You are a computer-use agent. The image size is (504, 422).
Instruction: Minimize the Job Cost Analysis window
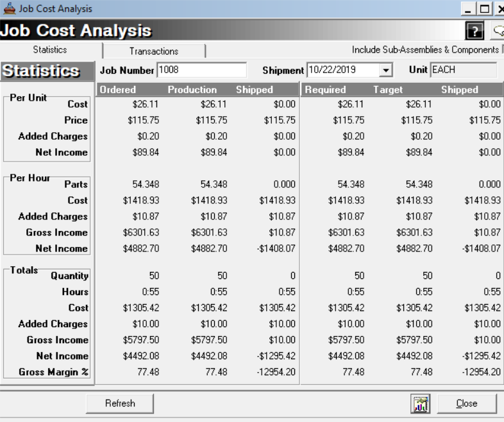[x=468, y=9]
